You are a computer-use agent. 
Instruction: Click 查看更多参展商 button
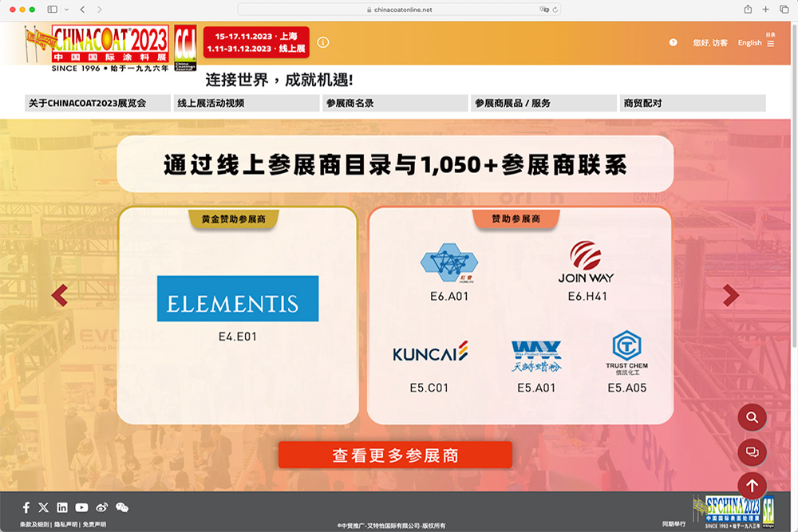coord(396,455)
